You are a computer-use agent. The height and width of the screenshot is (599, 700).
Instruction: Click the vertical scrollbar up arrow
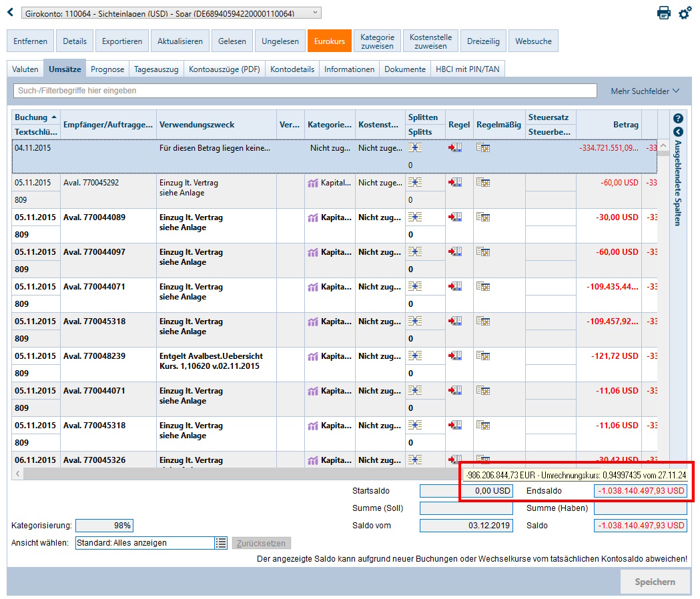pyautogui.click(x=663, y=146)
